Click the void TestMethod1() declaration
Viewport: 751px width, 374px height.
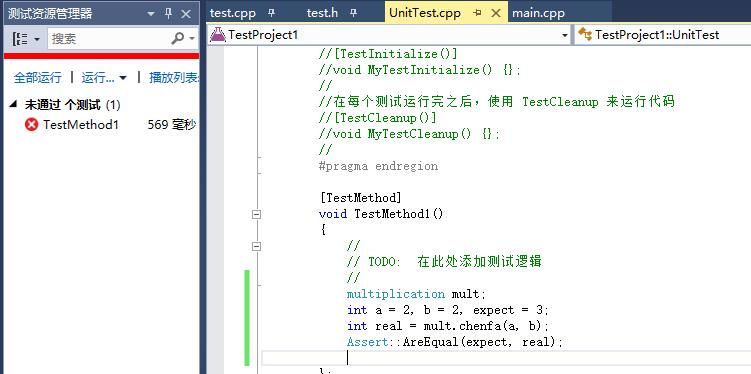(381, 214)
